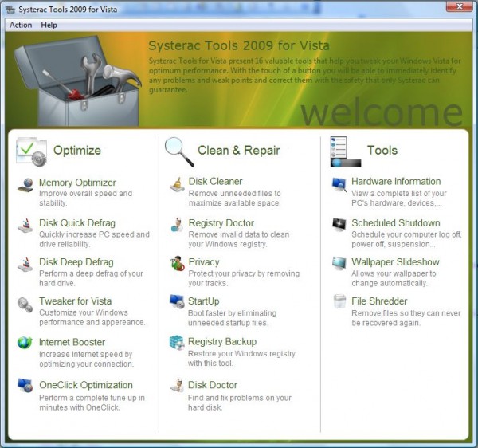Click the Internet Booster globe icon

coord(25,343)
